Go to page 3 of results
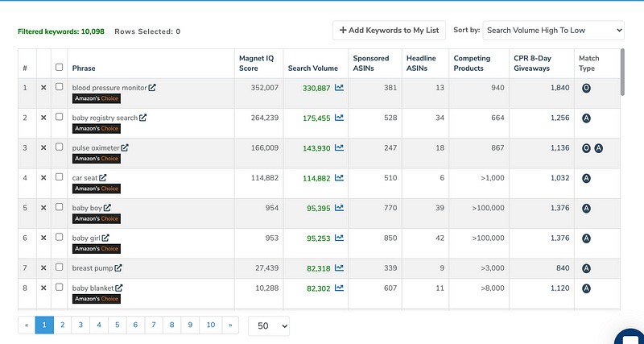The width and height of the screenshot is (644, 344). tap(80, 325)
